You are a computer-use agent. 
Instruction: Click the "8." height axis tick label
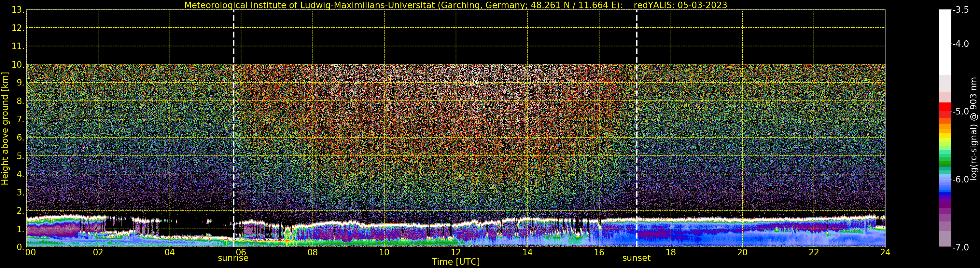click(x=20, y=101)
